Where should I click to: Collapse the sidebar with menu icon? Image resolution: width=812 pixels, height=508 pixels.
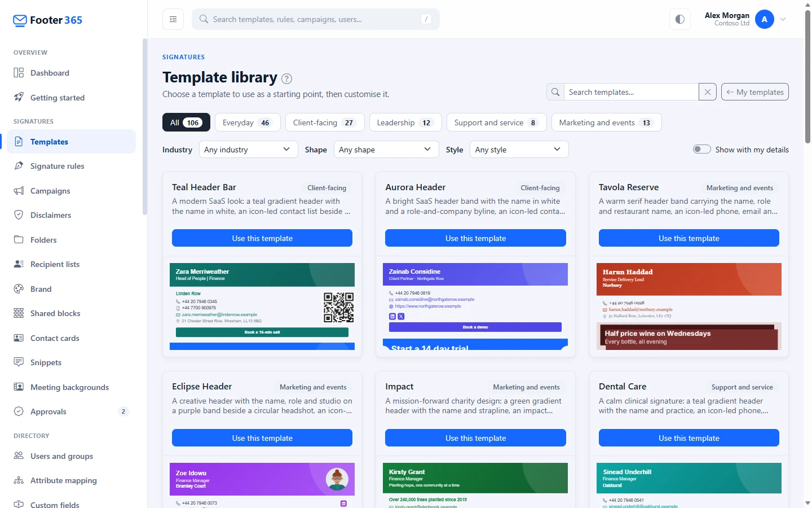(x=173, y=19)
